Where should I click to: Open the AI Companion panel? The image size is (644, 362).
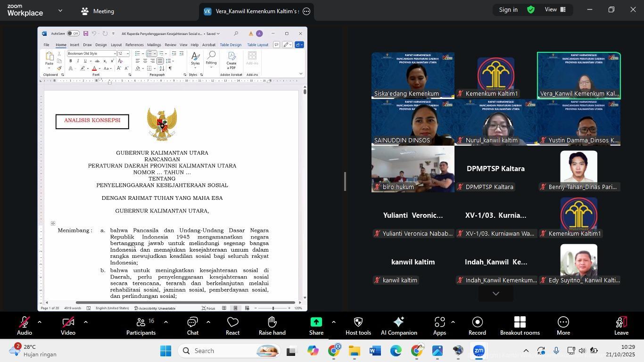pyautogui.click(x=398, y=326)
